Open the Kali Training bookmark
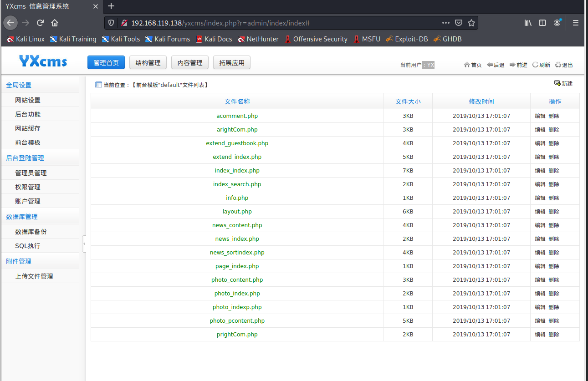588x381 pixels. (73, 39)
